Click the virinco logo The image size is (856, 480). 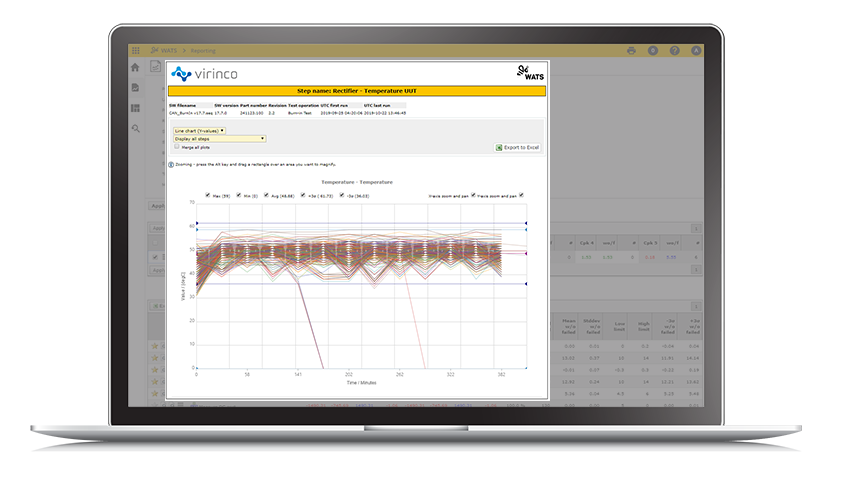point(205,73)
